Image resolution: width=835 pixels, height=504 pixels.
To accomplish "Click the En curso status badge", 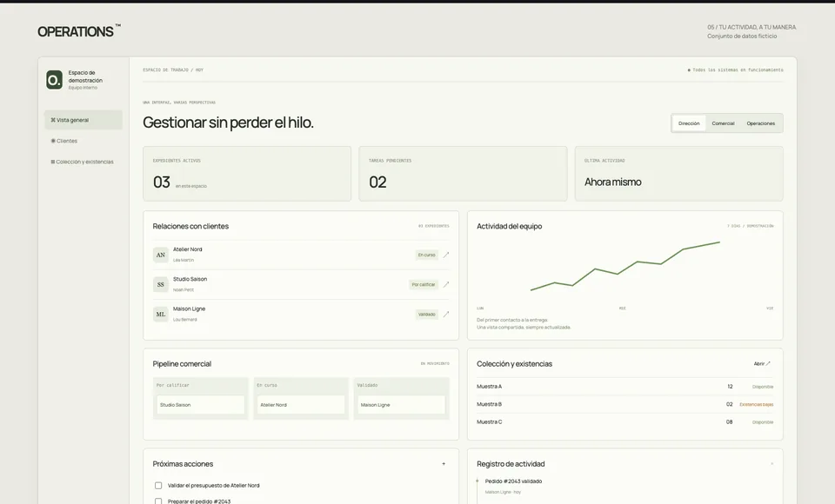I will click(x=426, y=255).
